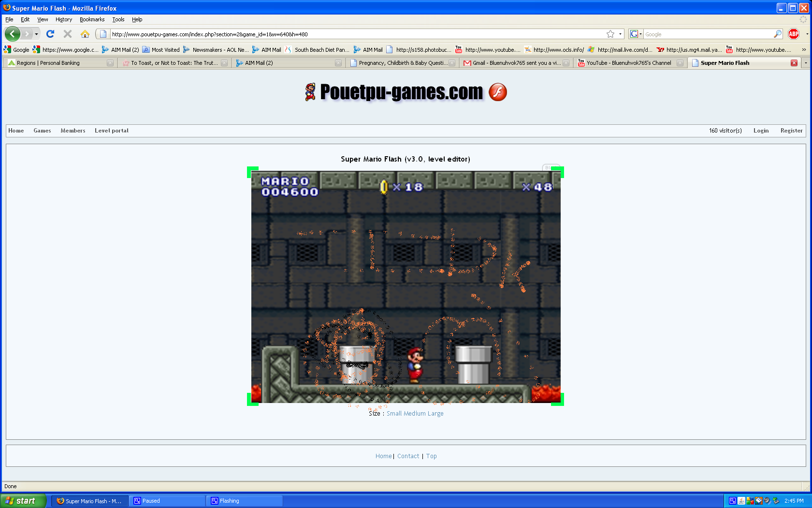Viewport: 812px width, 508px height.
Task: Select the Paused taskbar button
Action: tap(167, 501)
